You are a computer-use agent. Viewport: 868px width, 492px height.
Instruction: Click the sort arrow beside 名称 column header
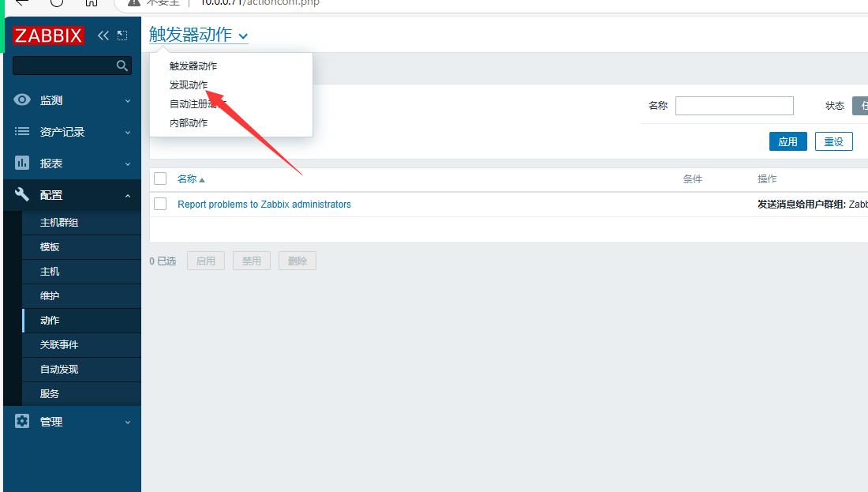coord(202,180)
